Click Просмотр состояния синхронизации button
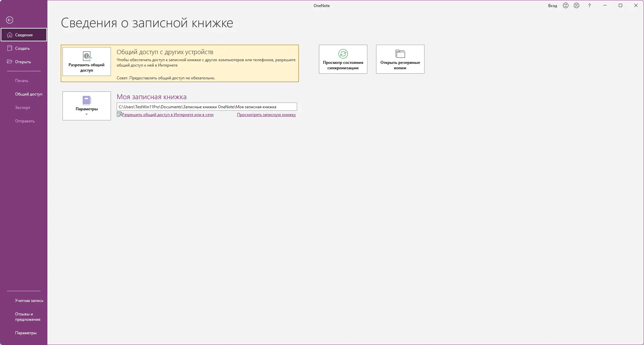Screen dimensions: 644x345 343,59
